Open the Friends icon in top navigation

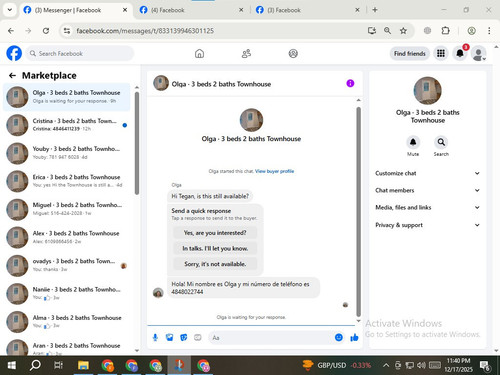coord(246,53)
